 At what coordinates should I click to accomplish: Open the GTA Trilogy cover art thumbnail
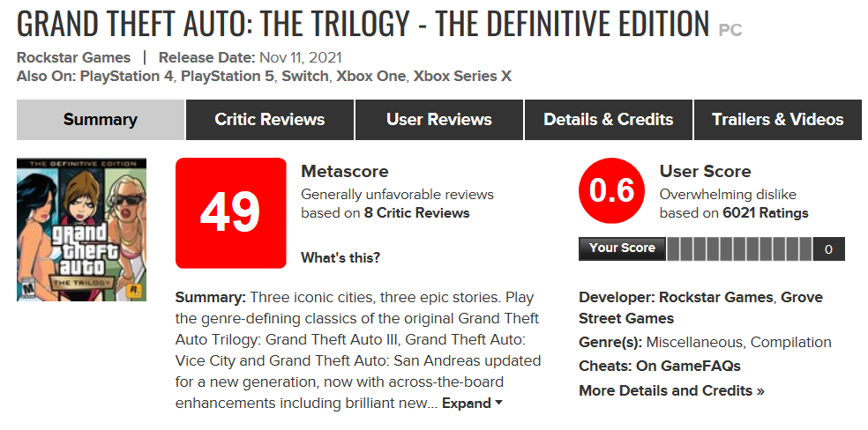(x=81, y=230)
